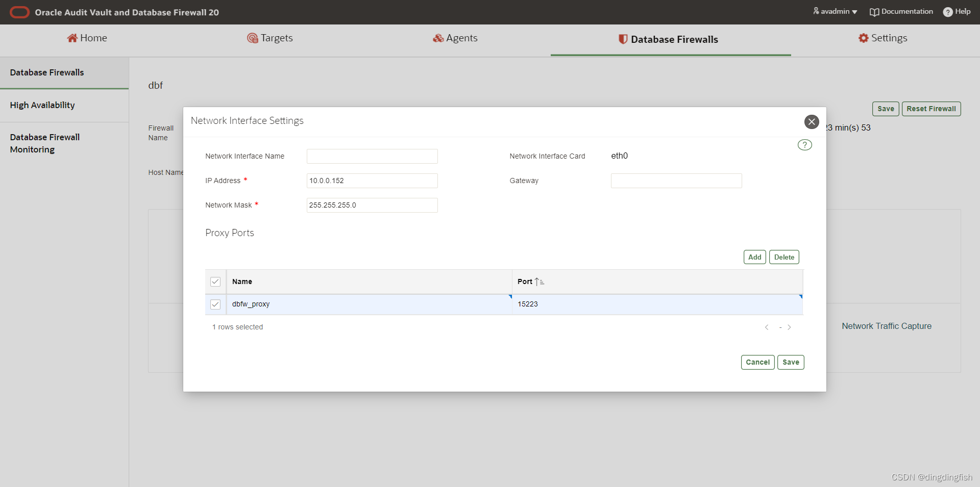Click the Agents icon

tap(438, 38)
